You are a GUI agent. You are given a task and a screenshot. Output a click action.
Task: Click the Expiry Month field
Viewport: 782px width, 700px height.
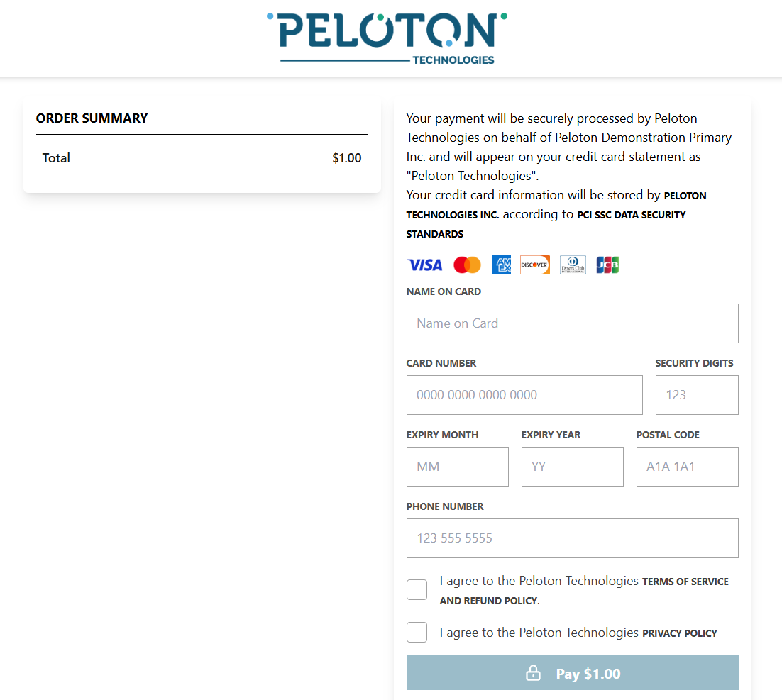click(x=457, y=467)
